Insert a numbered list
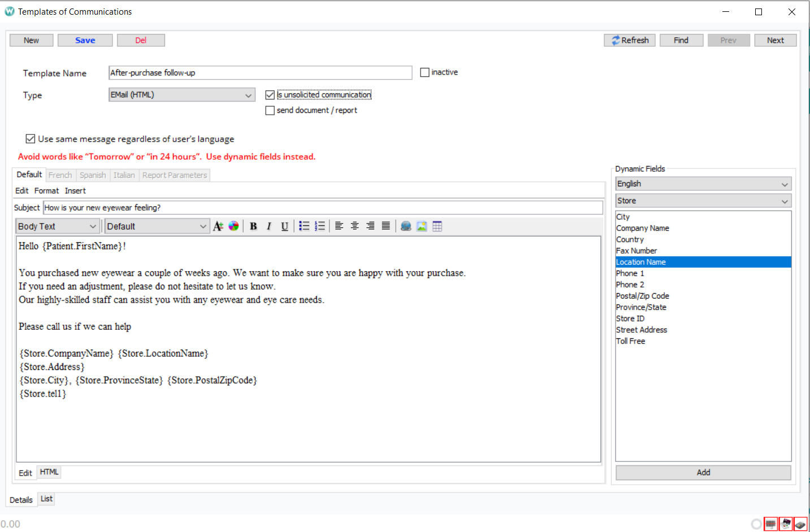 point(320,226)
